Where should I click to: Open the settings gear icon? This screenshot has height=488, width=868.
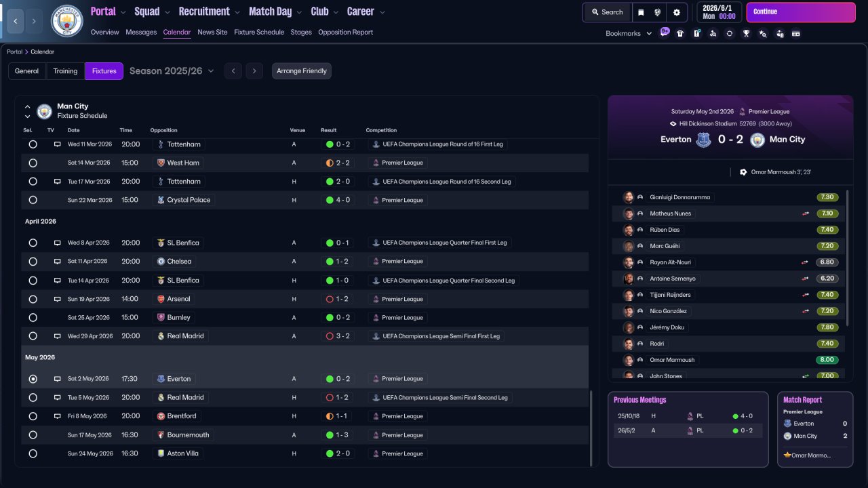(676, 12)
